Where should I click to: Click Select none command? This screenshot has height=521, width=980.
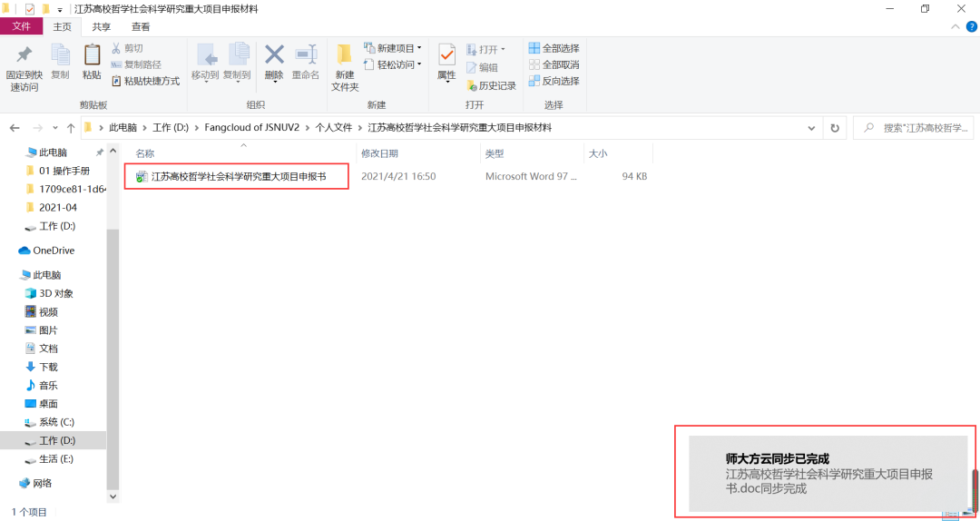click(x=554, y=64)
